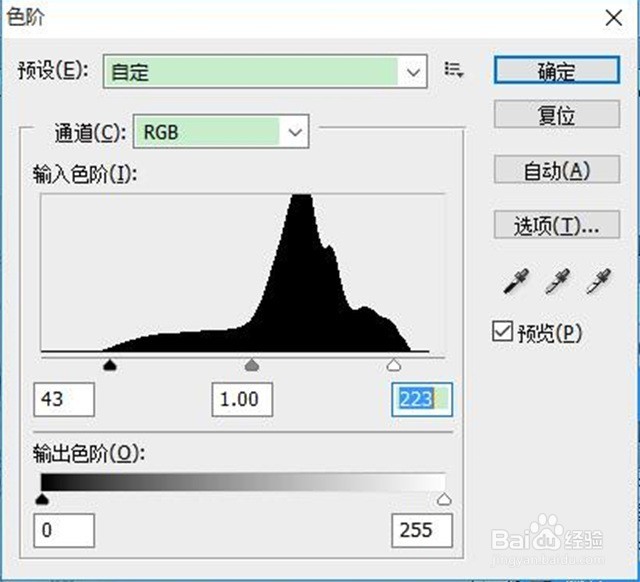The image size is (640, 582).
Task: Click the histogram display
Action: tap(243, 273)
